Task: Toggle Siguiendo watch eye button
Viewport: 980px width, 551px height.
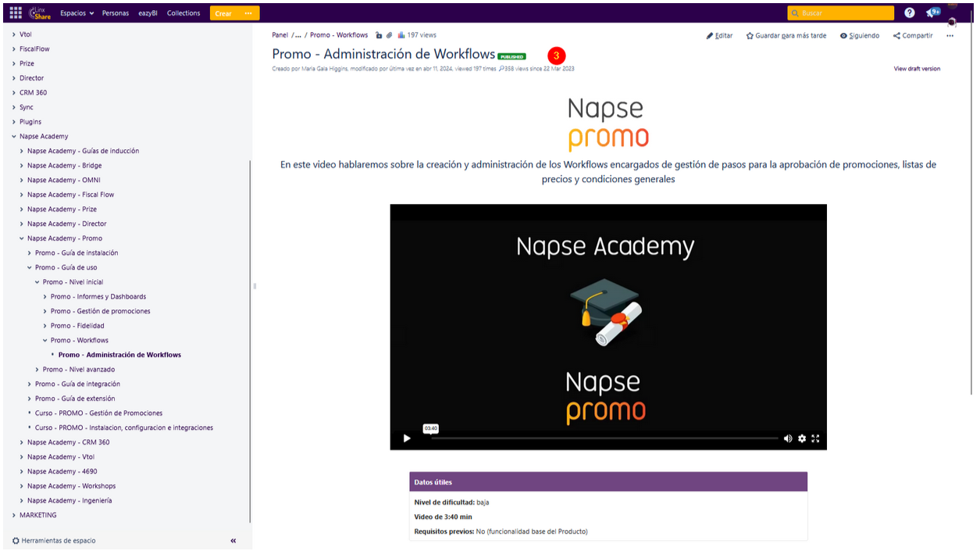Action: [860, 35]
